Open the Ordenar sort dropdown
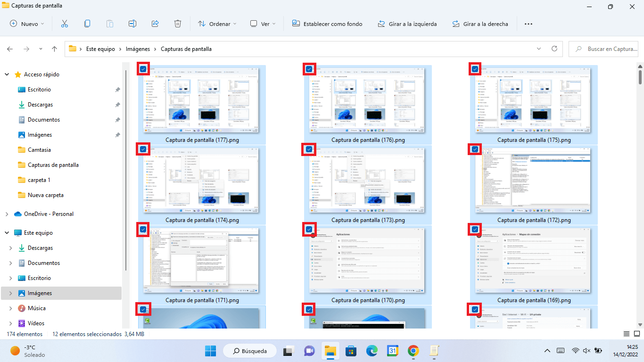 pos(217,24)
